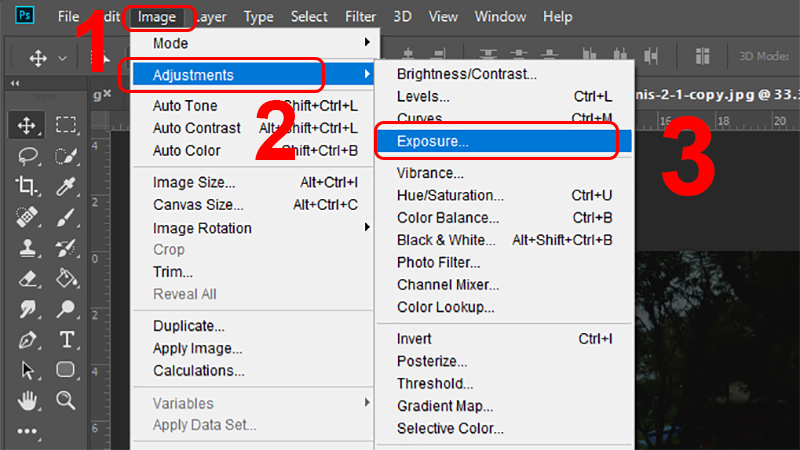Select the Zoom tool
Screen dimensions: 800x450
click(x=66, y=400)
